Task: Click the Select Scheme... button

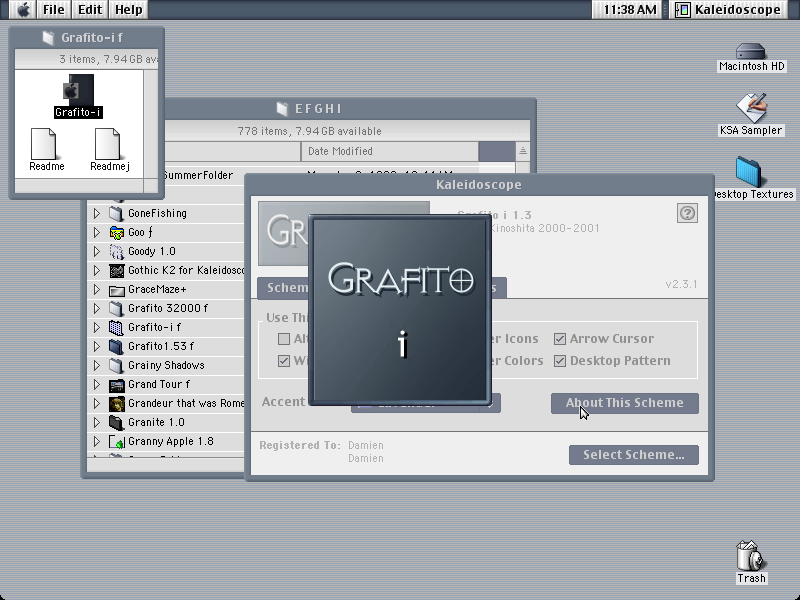Action: pyautogui.click(x=634, y=455)
